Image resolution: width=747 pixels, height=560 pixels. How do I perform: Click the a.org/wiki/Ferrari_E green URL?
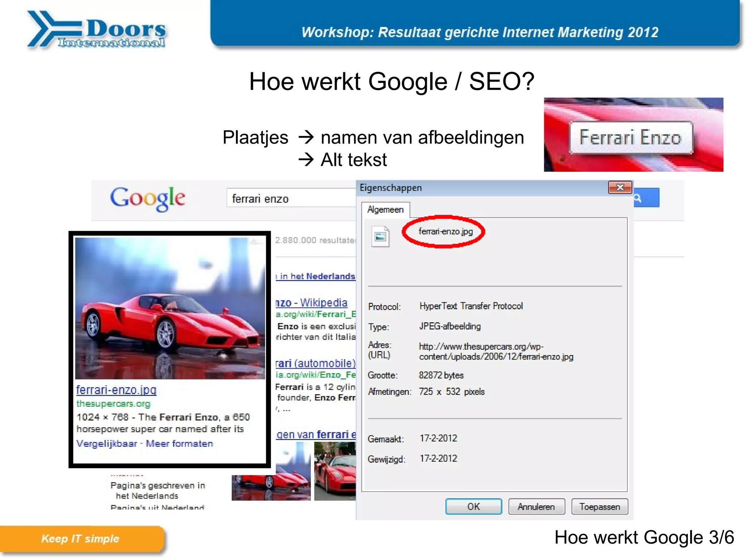[x=316, y=314]
